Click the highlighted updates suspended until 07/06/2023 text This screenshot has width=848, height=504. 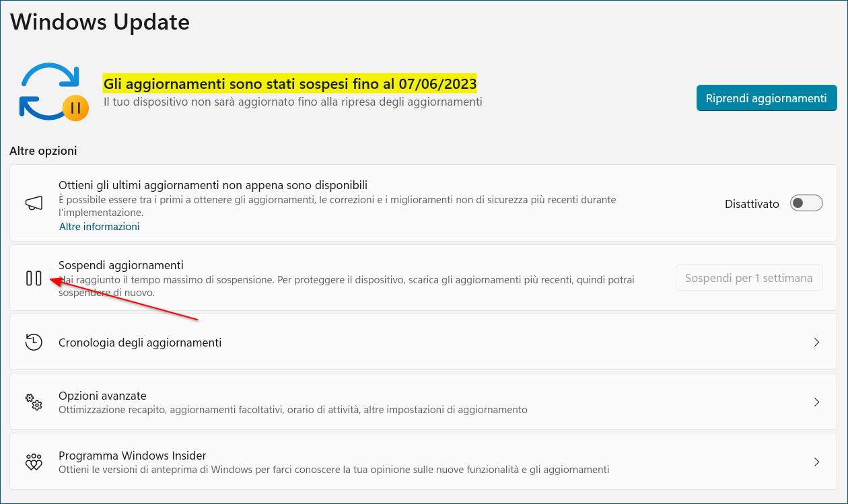(290, 84)
